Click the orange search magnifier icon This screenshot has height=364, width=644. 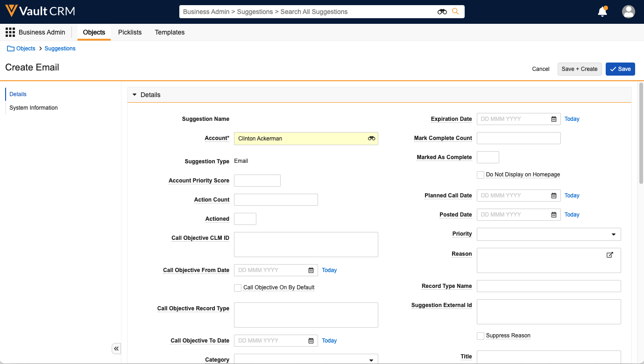(x=455, y=12)
